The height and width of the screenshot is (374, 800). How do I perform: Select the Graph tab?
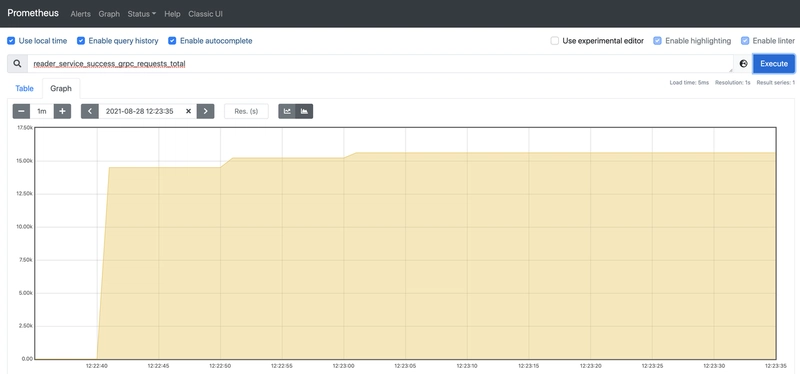click(x=61, y=88)
